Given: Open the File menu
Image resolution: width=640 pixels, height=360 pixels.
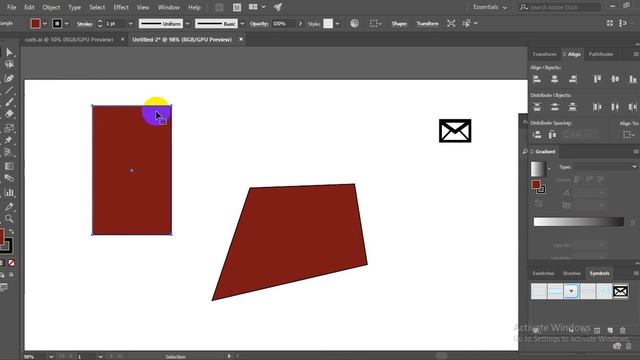Looking at the screenshot, I should 11,7.
